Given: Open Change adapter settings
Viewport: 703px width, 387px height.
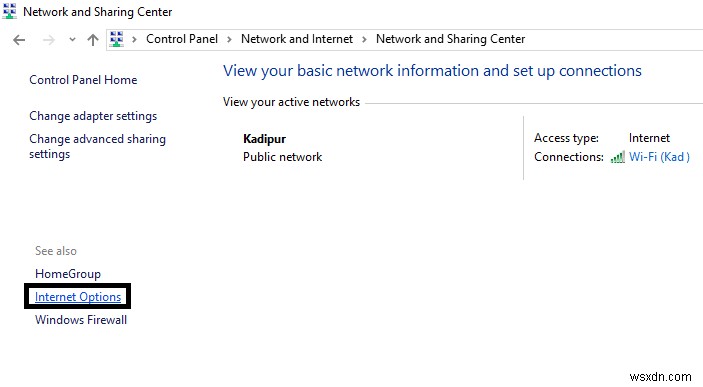Looking at the screenshot, I should (93, 116).
